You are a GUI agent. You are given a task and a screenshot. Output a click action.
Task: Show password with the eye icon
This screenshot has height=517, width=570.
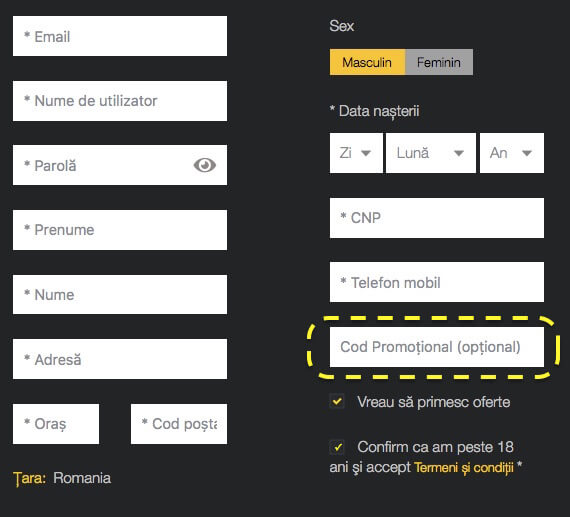[205, 165]
